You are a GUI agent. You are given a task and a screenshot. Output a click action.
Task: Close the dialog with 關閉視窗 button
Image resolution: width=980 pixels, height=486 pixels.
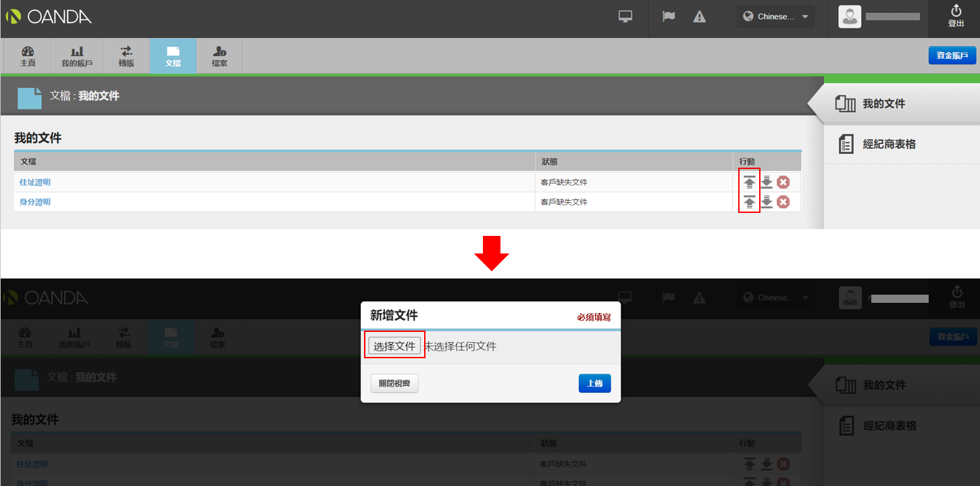click(x=394, y=383)
